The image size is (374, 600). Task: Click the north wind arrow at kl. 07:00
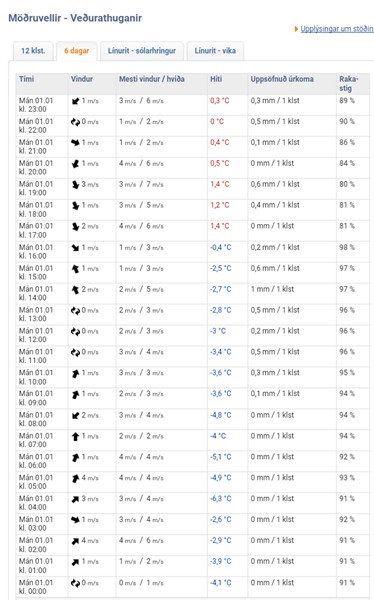pos(75,436)
